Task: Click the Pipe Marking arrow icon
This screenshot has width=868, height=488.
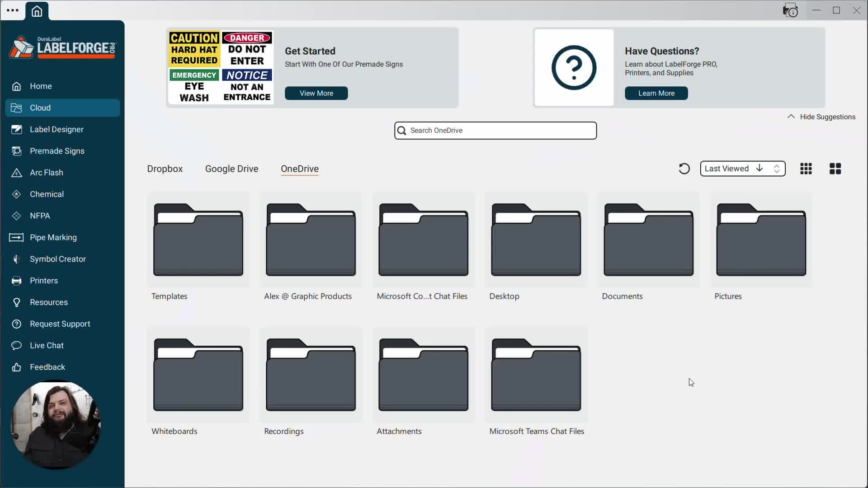Action: tap(16, 238)
